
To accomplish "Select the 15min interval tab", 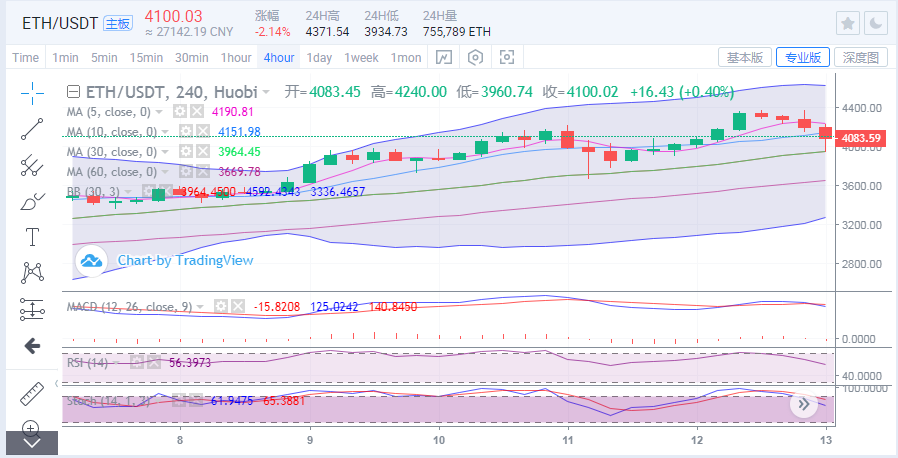I will point(146,57).
